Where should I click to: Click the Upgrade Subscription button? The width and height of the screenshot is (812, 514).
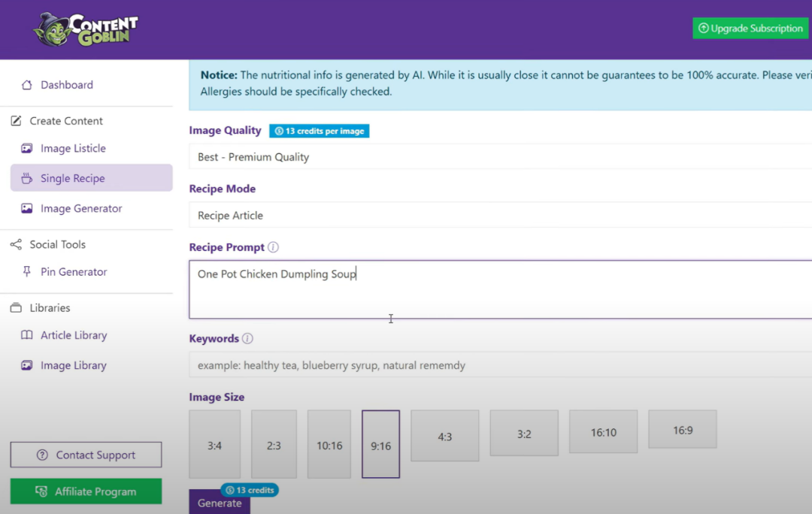tap(750, 29)
